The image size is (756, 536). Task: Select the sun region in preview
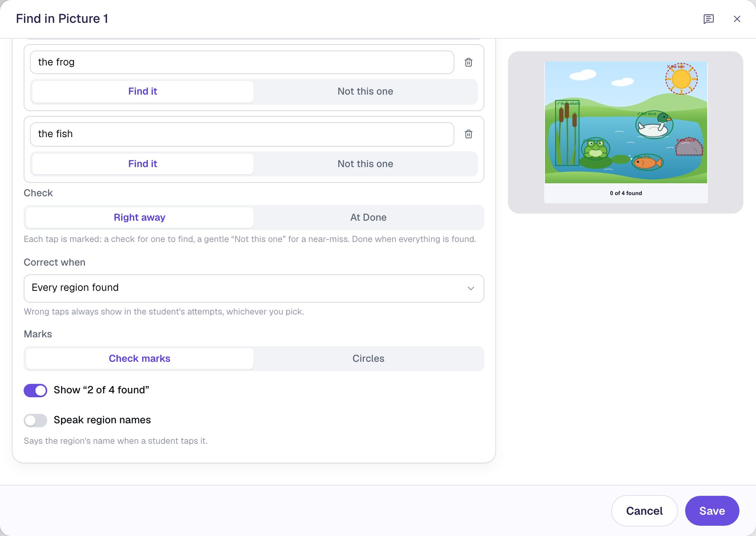point(682,79)
